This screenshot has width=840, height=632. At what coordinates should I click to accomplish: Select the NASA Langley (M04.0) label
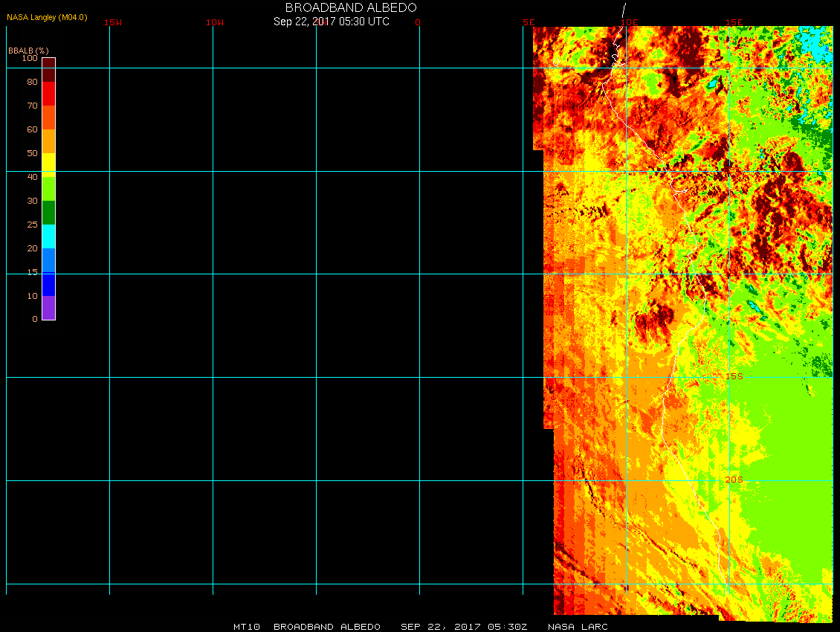47,17
